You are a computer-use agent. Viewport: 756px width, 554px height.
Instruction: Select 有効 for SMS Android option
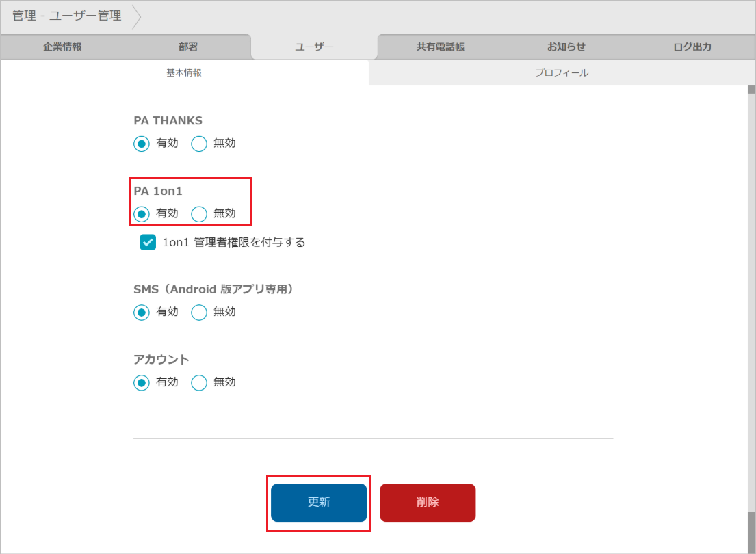(x=141, y=313)
